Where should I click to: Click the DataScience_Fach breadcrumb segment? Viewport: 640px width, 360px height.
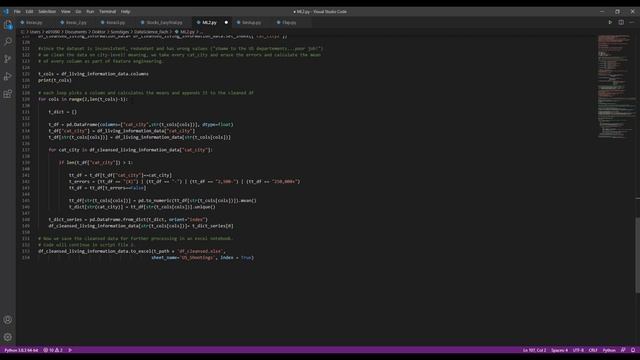151,31
